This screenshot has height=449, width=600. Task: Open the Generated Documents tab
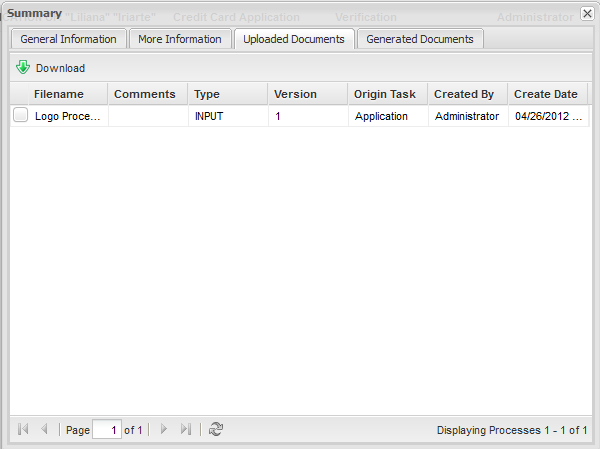tap(420, 39)
